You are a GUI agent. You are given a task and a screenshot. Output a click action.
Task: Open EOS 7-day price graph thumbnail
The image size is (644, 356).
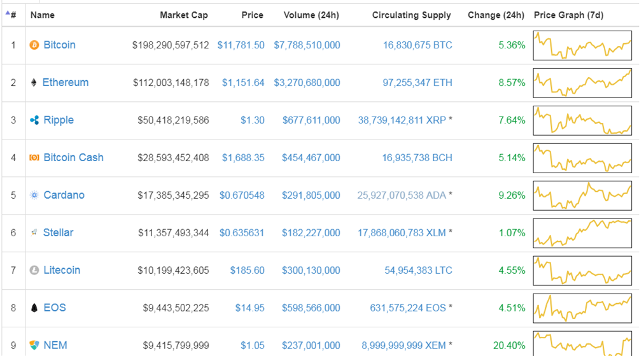click(582, 308)
